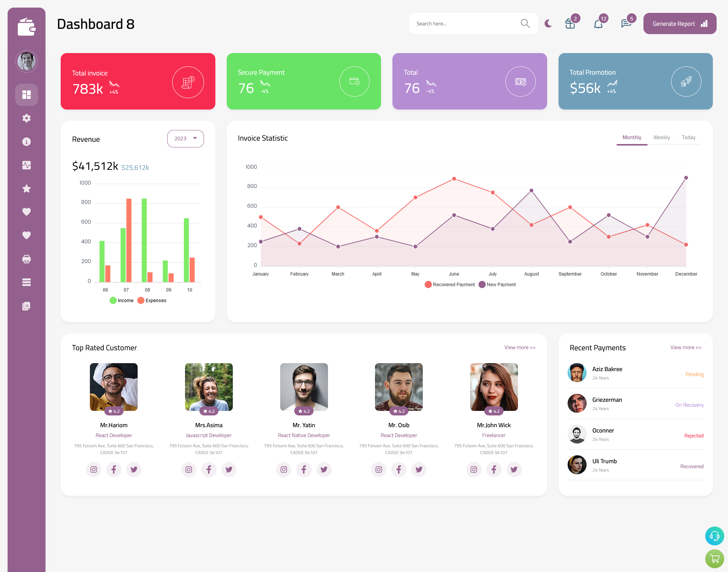Image resolution: width=728 pixels, height=572 pixels.
Task: Click the dashboard grid icon in sidebar
Action: point(26,94)
